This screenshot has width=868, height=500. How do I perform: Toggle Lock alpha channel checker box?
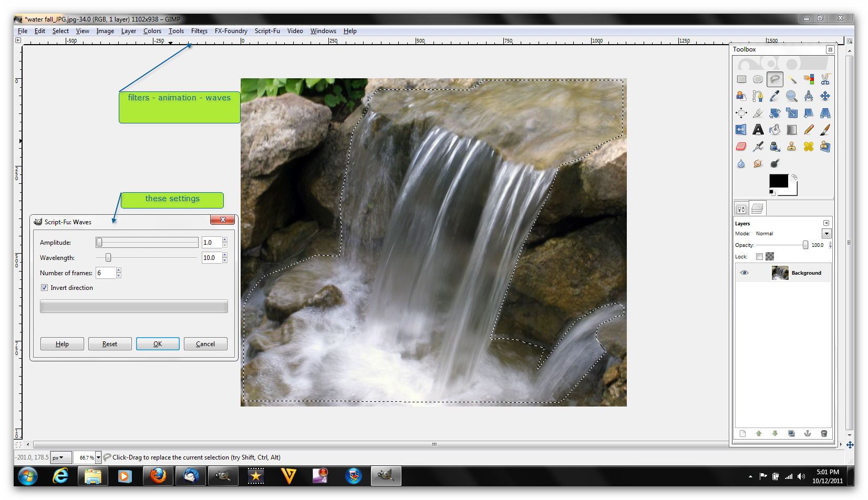click(770, 256)
